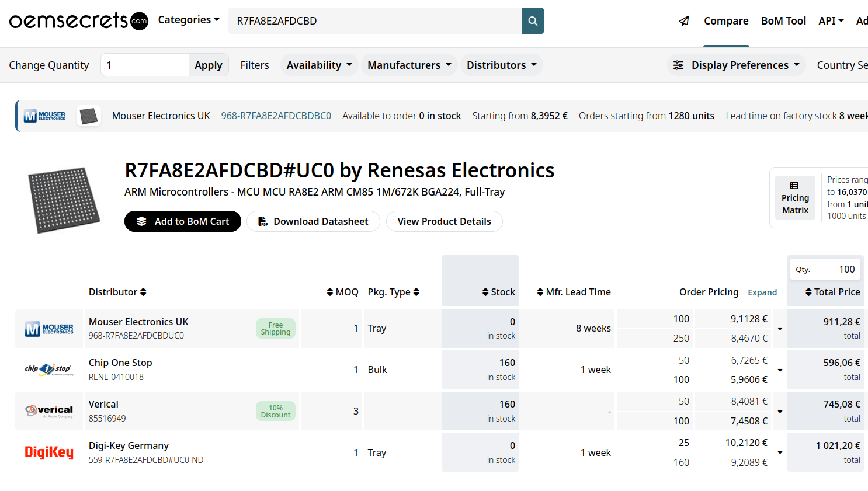Sort the table by Stock

498,292
